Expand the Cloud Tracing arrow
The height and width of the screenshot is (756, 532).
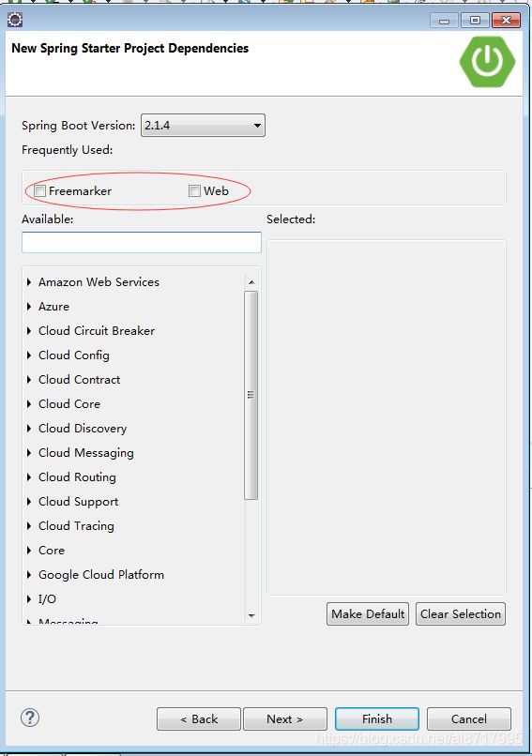tap(29, 526)
